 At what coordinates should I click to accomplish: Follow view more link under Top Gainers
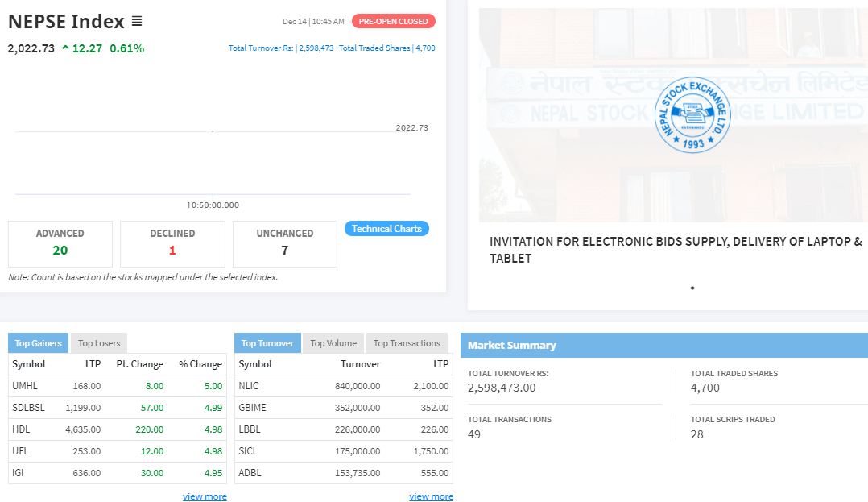tap(205, 496)
